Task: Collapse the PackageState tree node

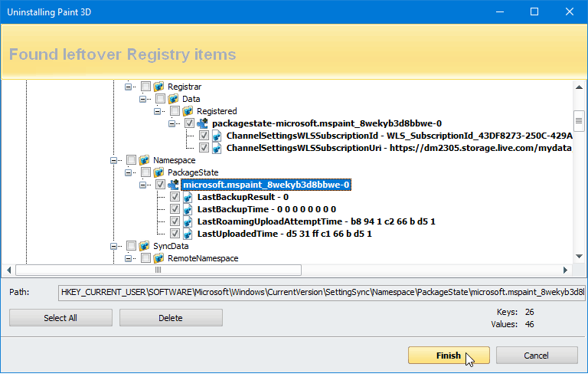Action: coord(129,172)
